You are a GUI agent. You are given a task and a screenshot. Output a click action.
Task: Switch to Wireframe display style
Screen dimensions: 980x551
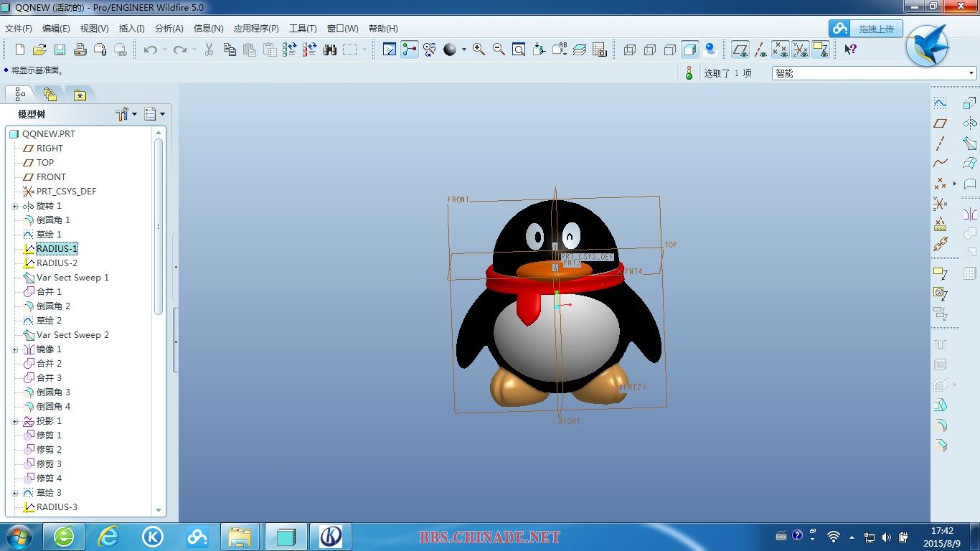630,50
